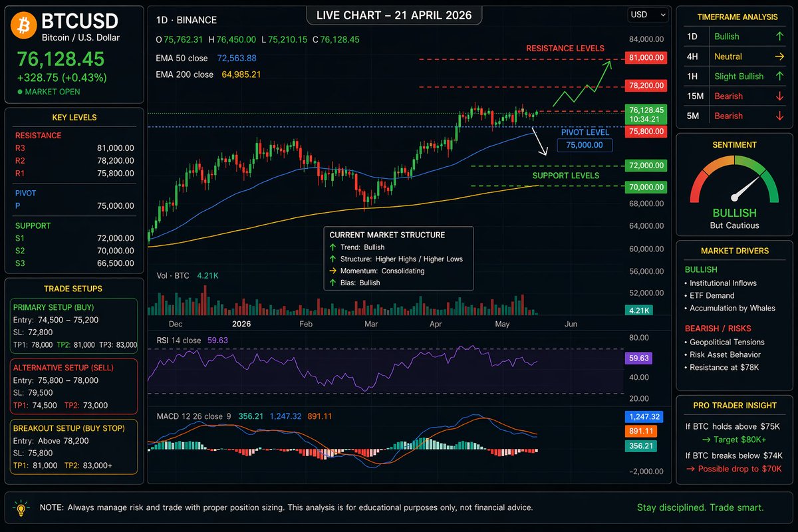Select the 1H Slight Bullish timeframe row
This screenshot has width=798, height=532.
(x=734, y=76)
